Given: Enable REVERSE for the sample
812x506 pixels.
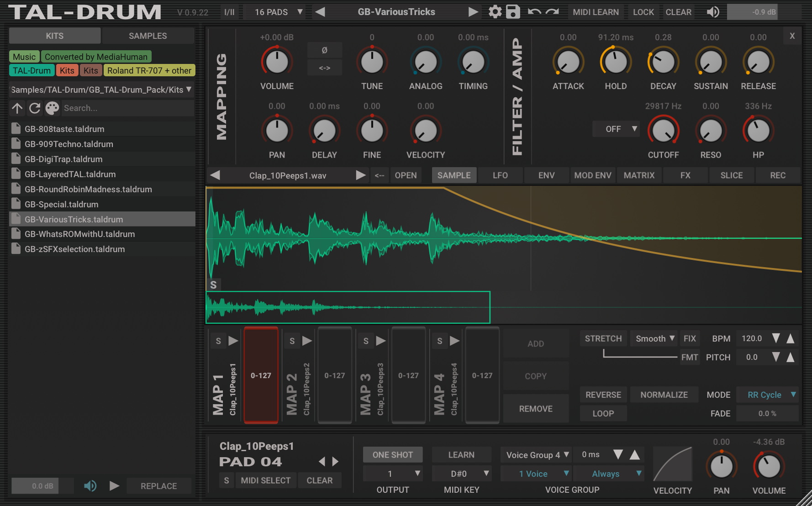Looking at the screenshot, I should pyautogui.click(x=603, y=395).
